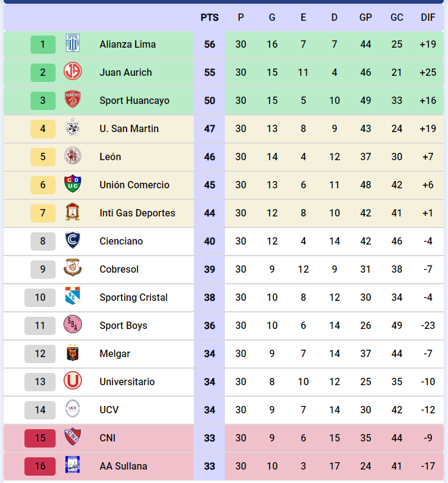This screenshot has width=448, height=483.
Task: Click the Universitario club crest
Action: click(73, 382)
